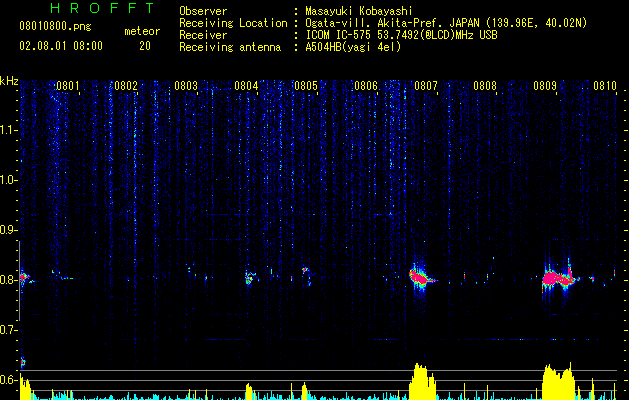Select Ogata-vill. Akita-Pref. JAPAN location text
The image size is (629, 400).
point(446,23)
